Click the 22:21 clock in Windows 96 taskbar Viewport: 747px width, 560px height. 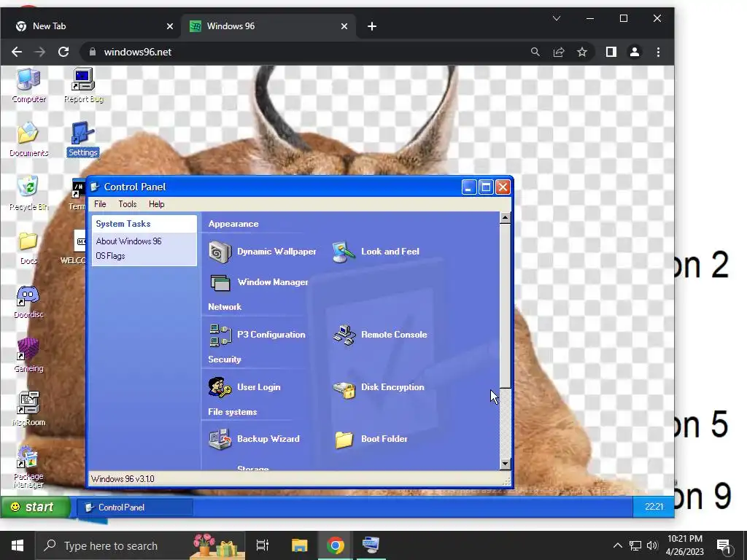[x=654, y=507]
